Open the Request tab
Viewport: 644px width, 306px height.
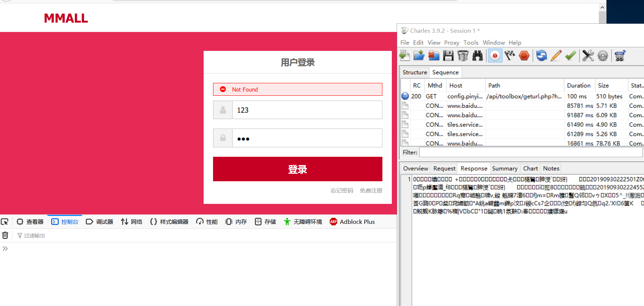(x=444, y=168)
